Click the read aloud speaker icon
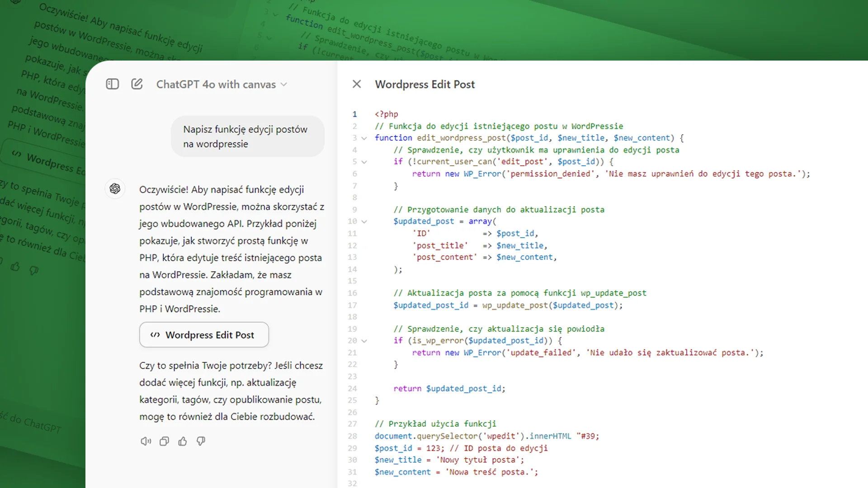Screen dimensions: 868x488 coord(146,441)
